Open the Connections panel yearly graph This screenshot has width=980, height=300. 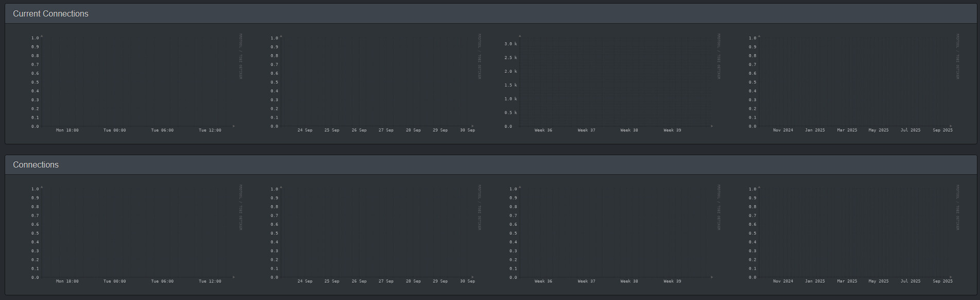[x=854, y=232]
